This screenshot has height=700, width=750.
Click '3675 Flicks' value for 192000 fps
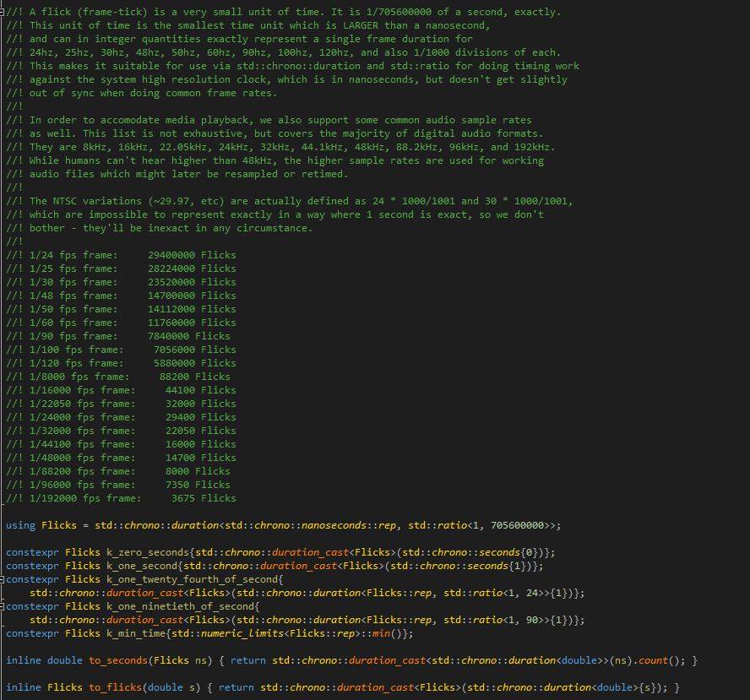tap(204, 498)
